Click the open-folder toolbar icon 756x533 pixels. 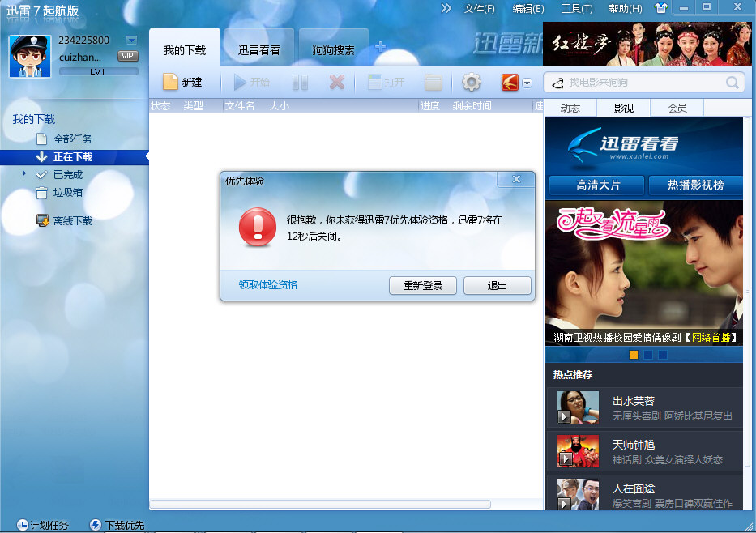(433, 83)
